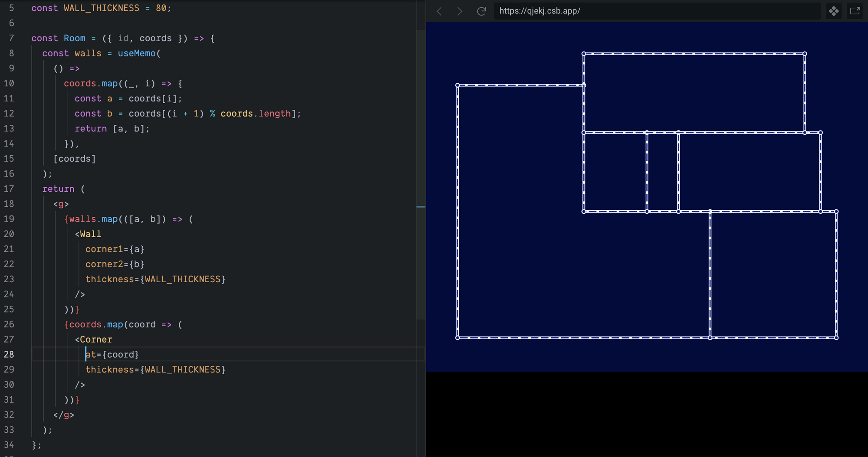Screen dimensions: 868x457
Task: Click the Corner component tag in code
Action: (96, 339)
